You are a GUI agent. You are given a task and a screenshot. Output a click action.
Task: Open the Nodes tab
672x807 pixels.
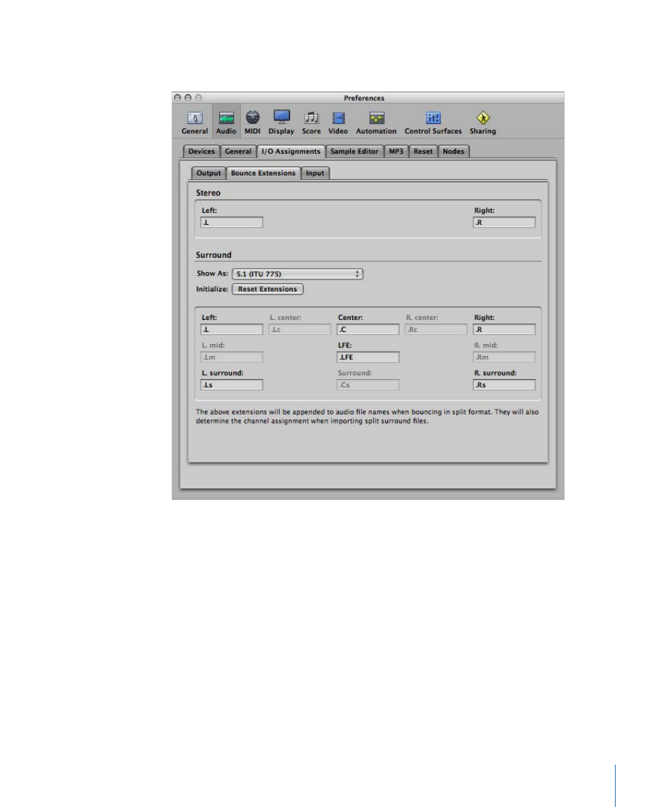pos(454,152)
